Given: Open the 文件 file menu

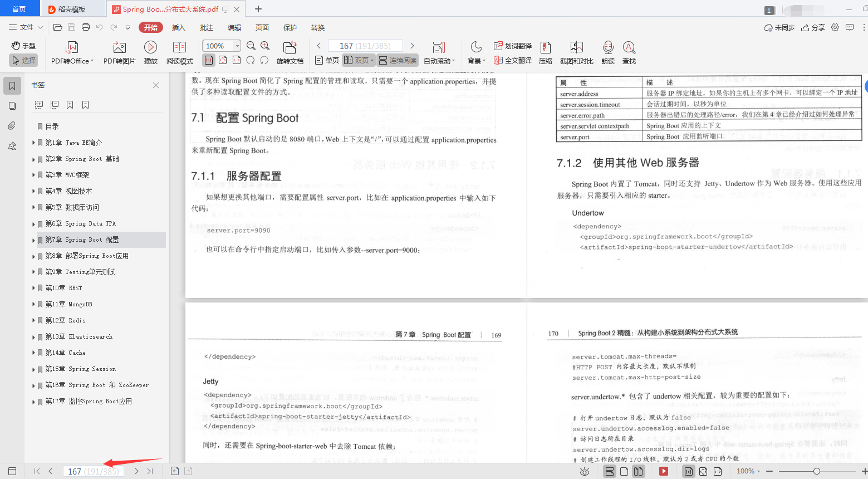Looking at the screenshot, I should pyautogui.click(x=26, y=27).
